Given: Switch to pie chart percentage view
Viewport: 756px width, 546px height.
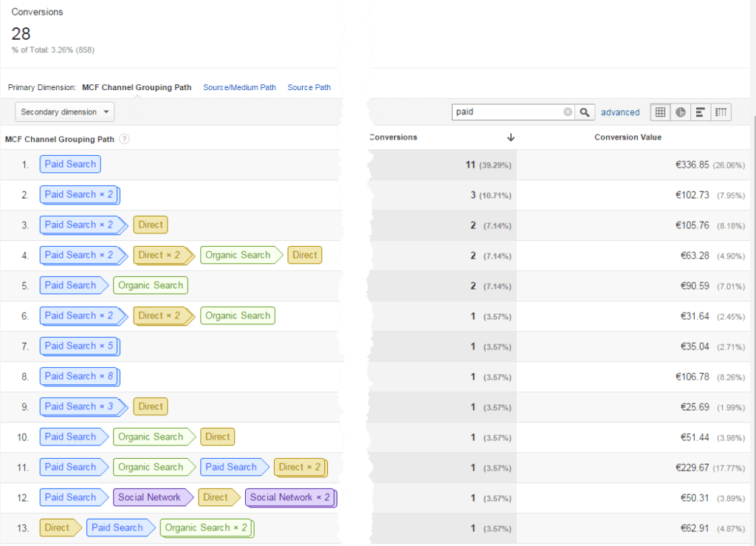Looking at the screenshot, I should tap(681, 112).
